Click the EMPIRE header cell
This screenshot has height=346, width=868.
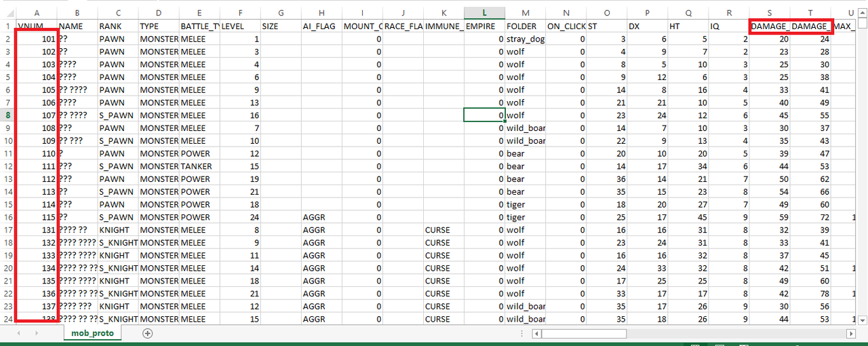(x=484, y=26)
